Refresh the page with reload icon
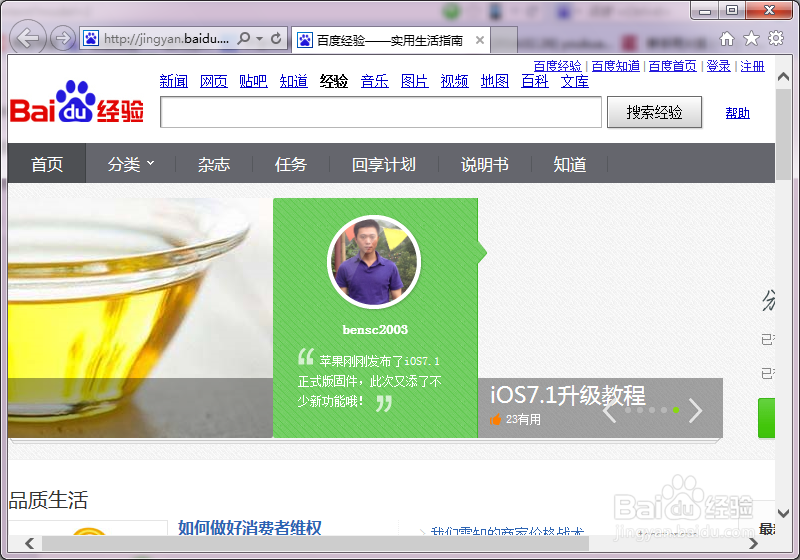 (276, 38)
